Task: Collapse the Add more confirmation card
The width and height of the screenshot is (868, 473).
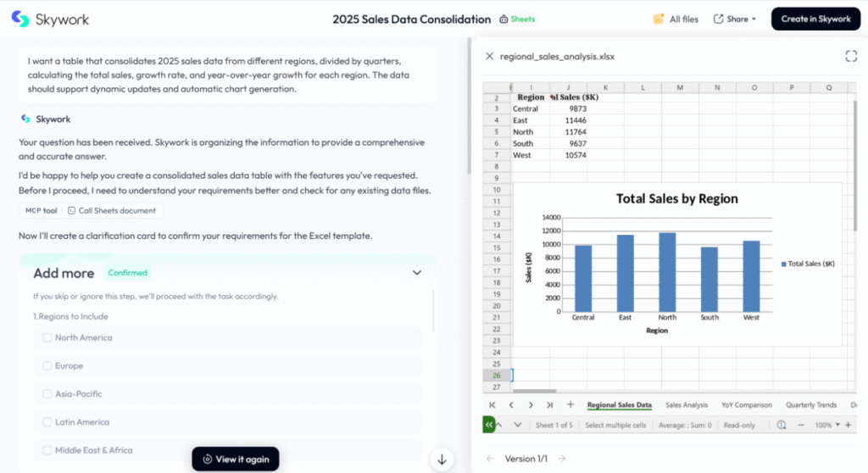Action: (x=416, y=273)
